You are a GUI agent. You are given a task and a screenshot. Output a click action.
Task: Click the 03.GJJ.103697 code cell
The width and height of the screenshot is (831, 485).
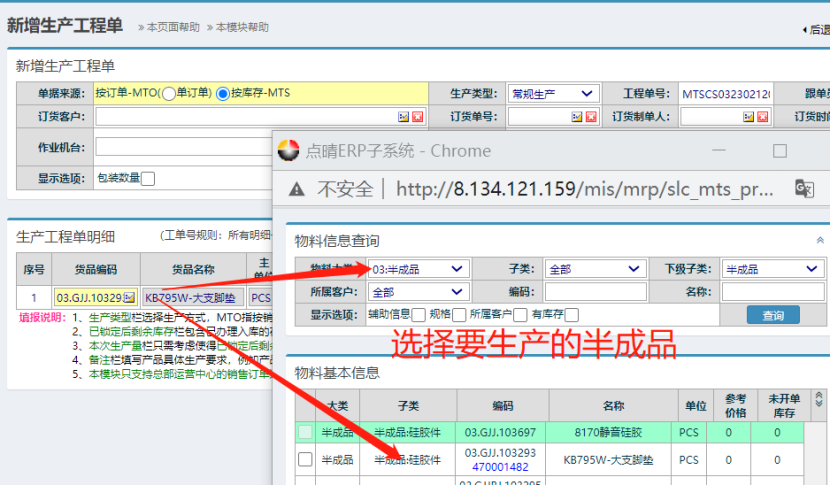500,433
